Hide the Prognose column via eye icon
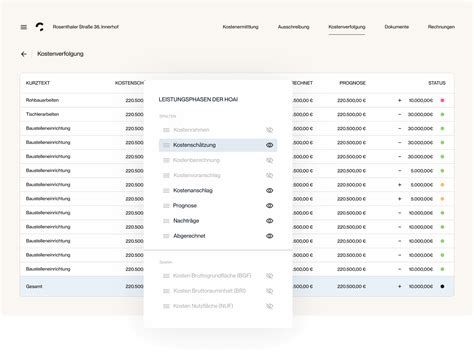Screen dimensions: 474x363 270,206
